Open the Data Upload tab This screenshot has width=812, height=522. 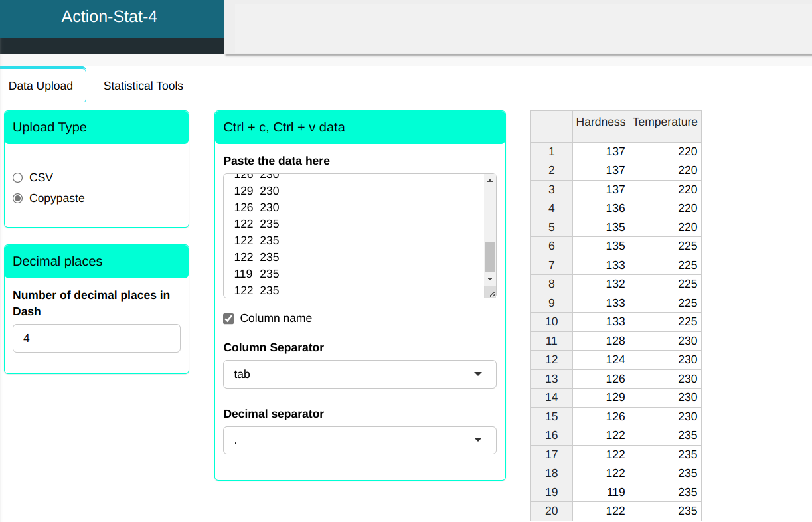click(41, 86)
